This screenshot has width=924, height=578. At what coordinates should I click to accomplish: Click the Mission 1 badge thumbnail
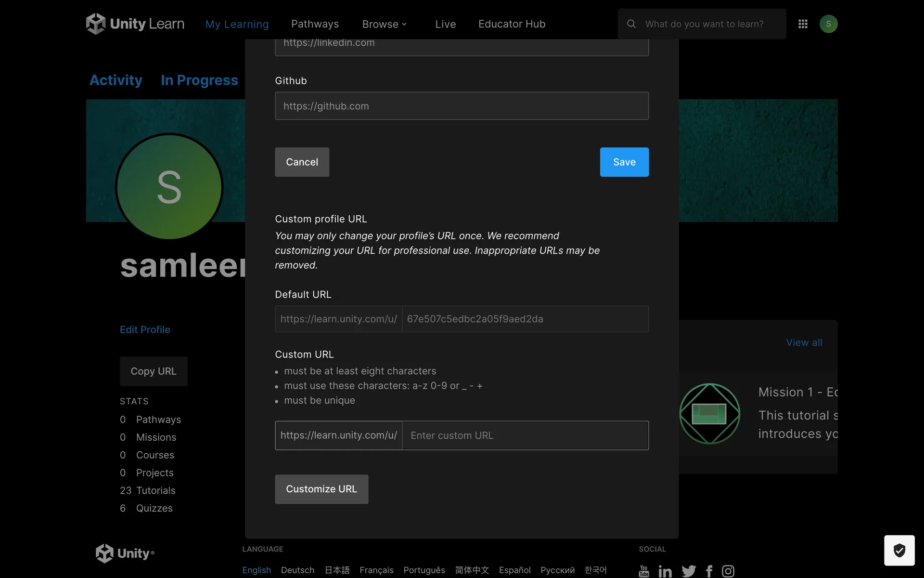click(709, 414)
